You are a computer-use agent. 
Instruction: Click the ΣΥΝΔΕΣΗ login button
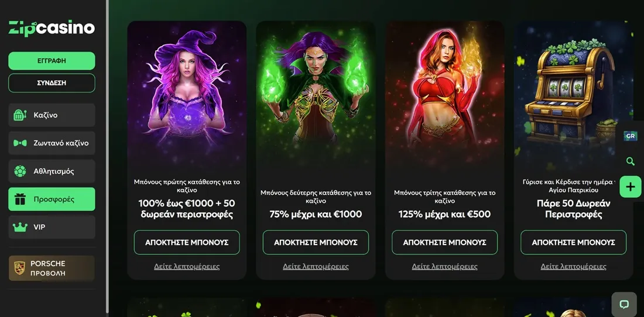point(52,83)
